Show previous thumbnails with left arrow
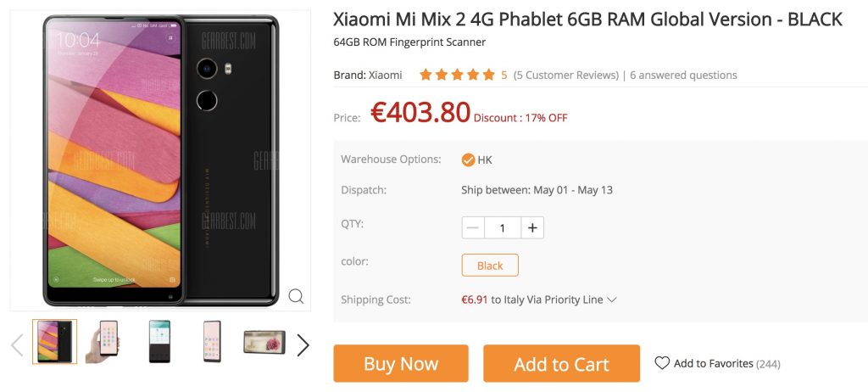The height and width of the screenshot is (392, 868). 17,344
